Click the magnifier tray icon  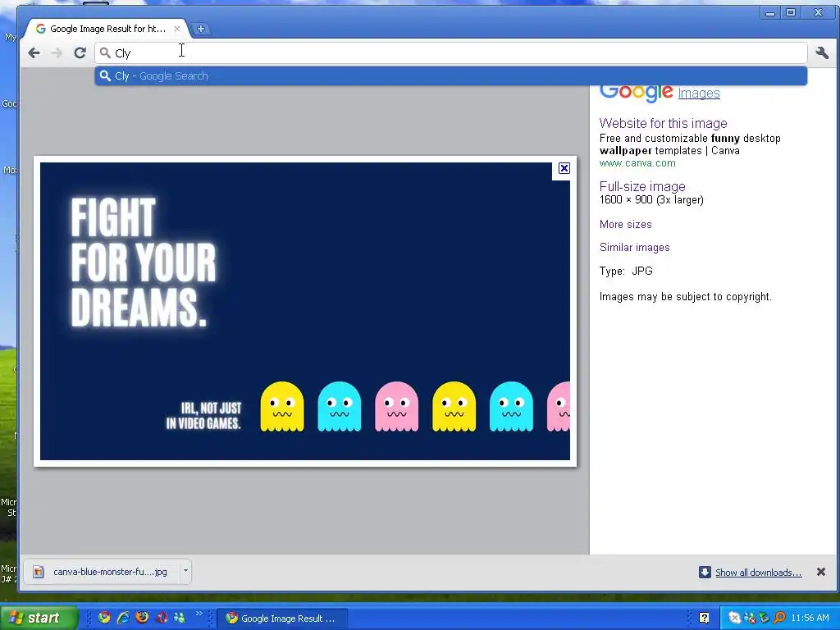[779, 619]
